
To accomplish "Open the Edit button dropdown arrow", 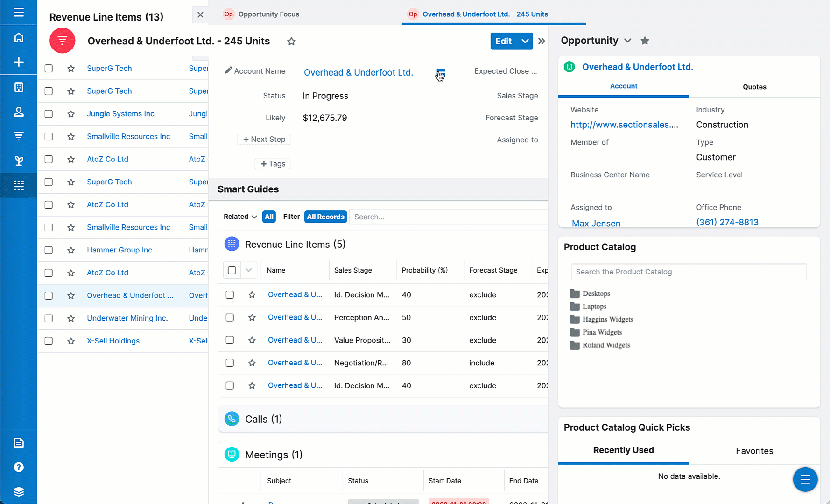I will (x=525, y=41).
